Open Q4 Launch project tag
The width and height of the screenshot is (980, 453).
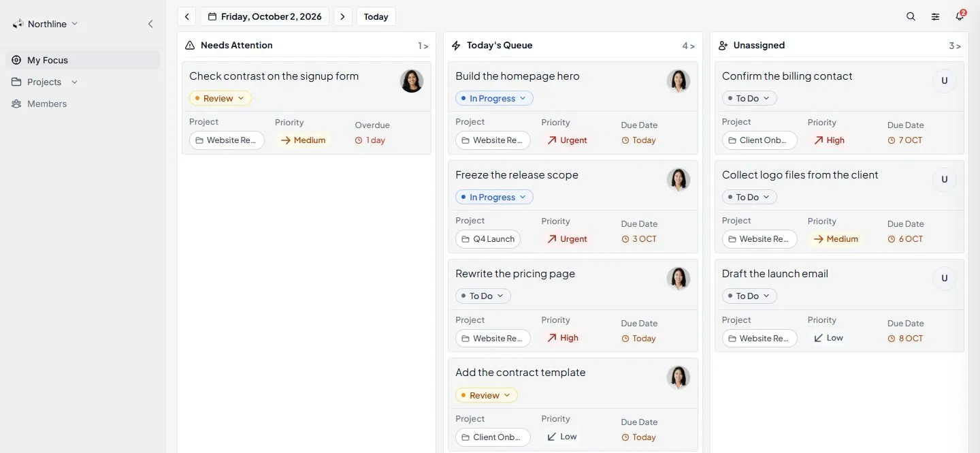point(488,239)
